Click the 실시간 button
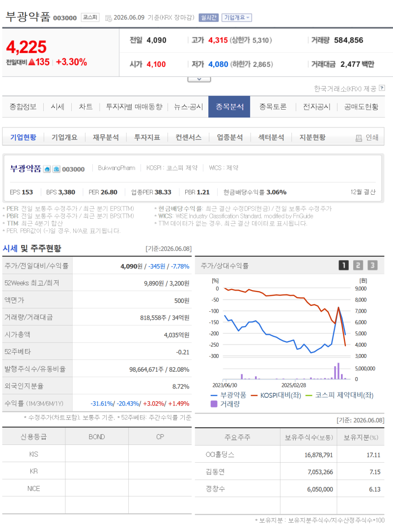 click(x=209, y=18)
